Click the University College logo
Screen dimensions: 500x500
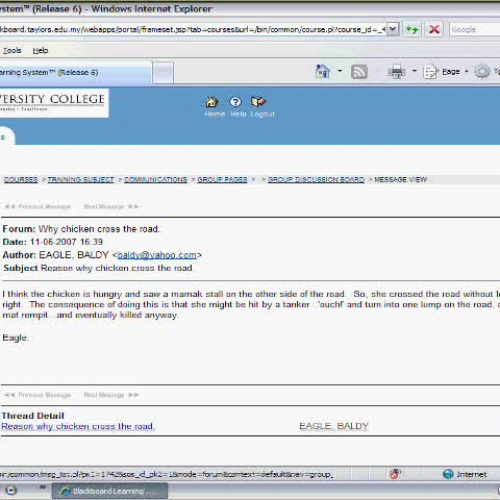53,103
